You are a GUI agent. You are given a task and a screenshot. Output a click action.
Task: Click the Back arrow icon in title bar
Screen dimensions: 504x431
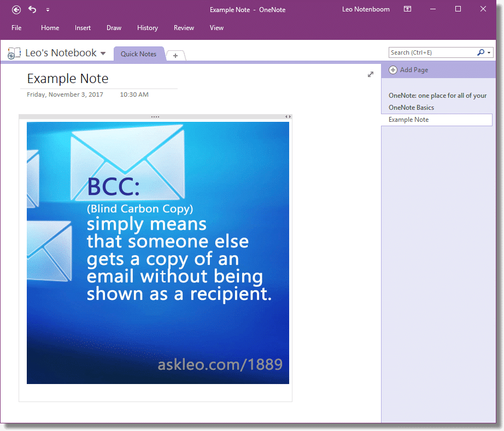pos(16,10)
